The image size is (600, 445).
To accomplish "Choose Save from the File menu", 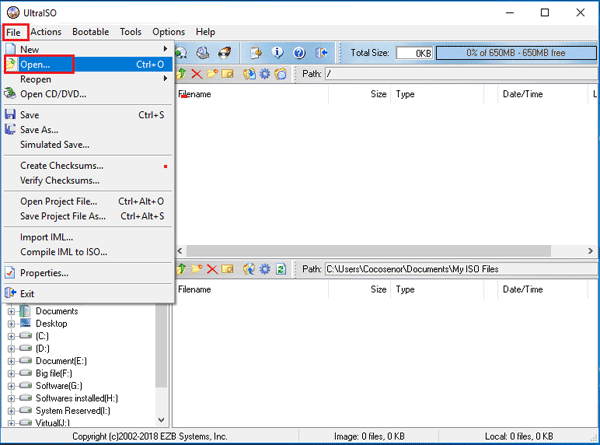I will point(88,115).
